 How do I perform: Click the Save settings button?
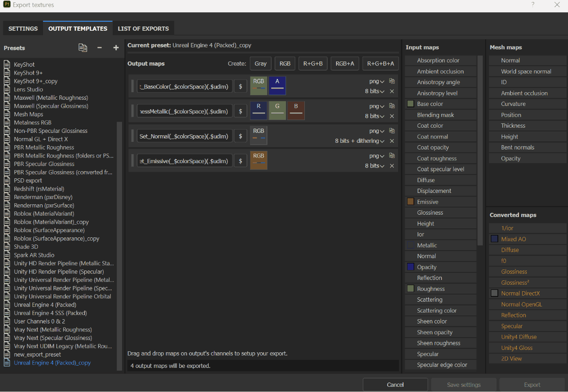click(x=464, y=384)
